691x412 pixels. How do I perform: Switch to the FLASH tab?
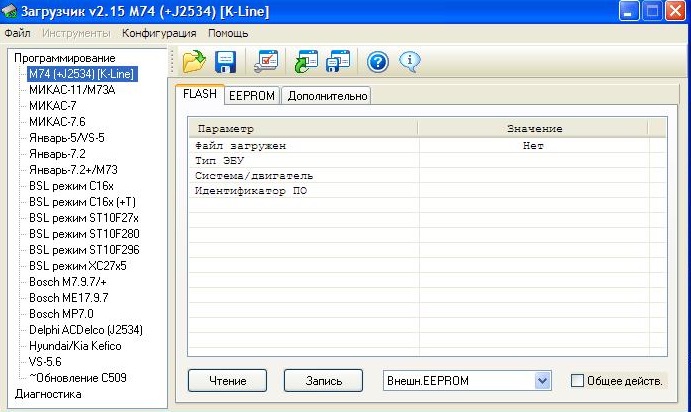pyautogui.click(x=200, y=94)
